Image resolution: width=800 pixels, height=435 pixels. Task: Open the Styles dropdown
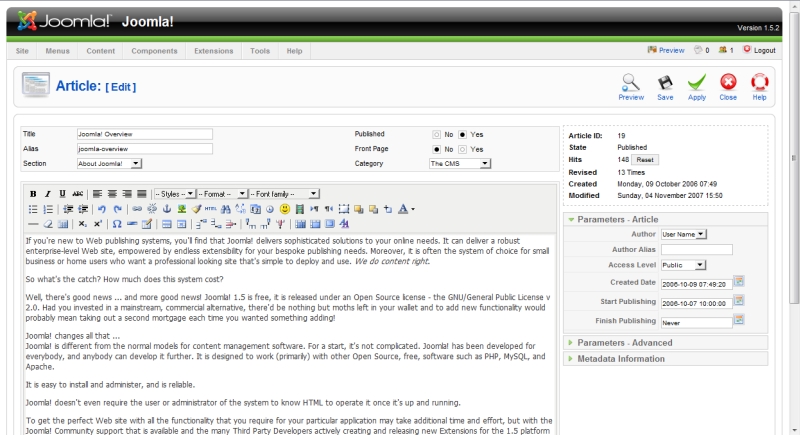click(x=174, y=194)
